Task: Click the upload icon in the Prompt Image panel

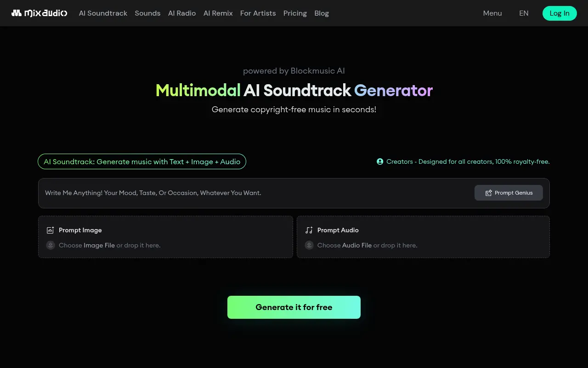Action: tap(51, 245)
